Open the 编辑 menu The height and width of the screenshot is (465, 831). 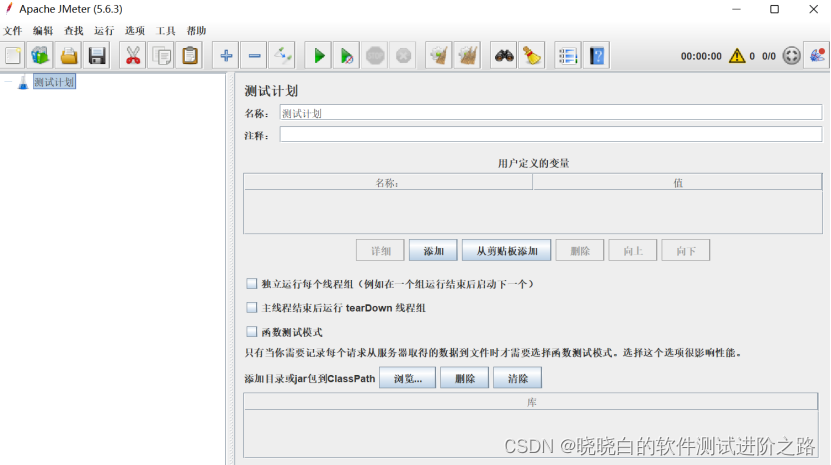tap(43, 31)
